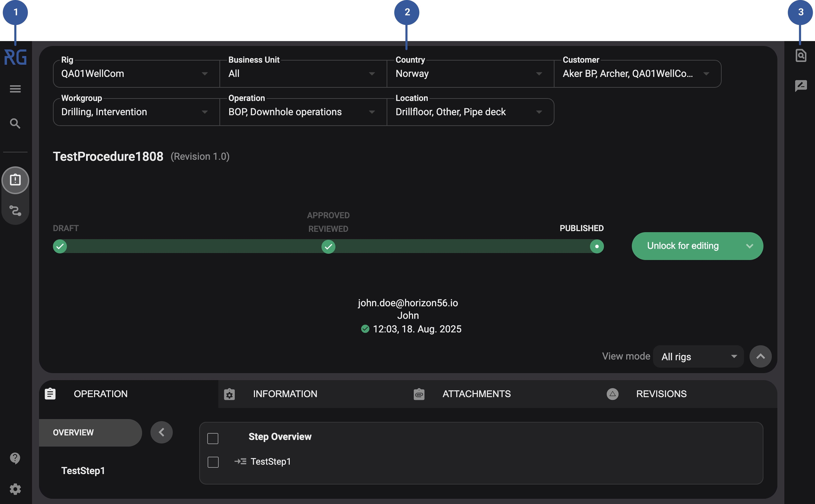Collapse the Overview panel with the back arrow

[x=161, y=432]
